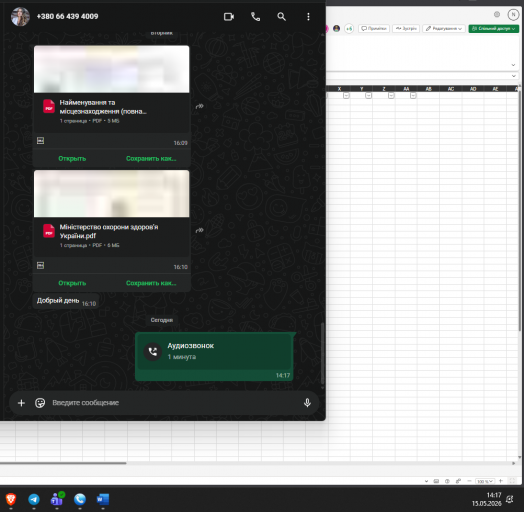524x512 pixels.
Task: Forward the Найменування та місцезнаходження PDF message
Action: coord(200,106)
